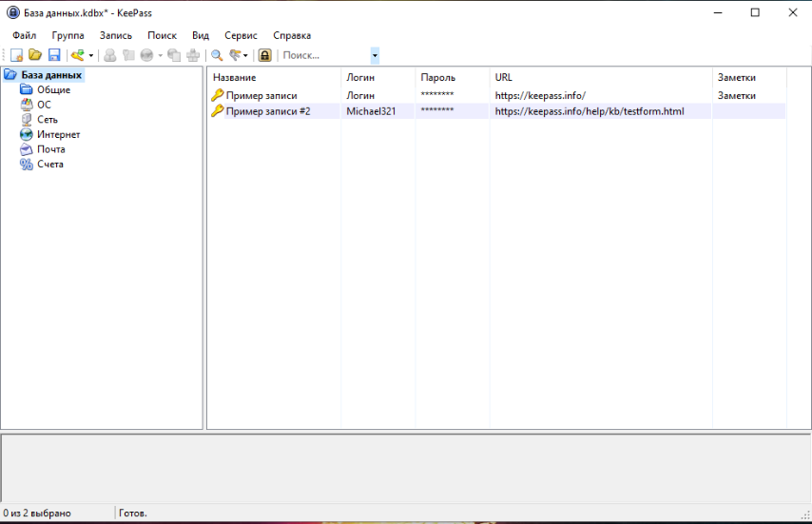
Task: Click the ОС group icon
Action: coord(27,105)
